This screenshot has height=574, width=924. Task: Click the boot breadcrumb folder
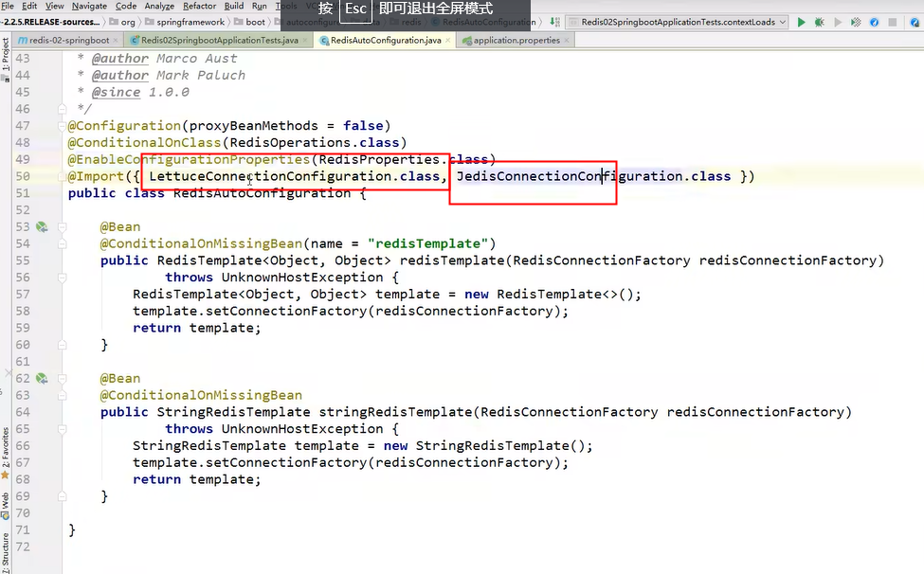(250, 23)
